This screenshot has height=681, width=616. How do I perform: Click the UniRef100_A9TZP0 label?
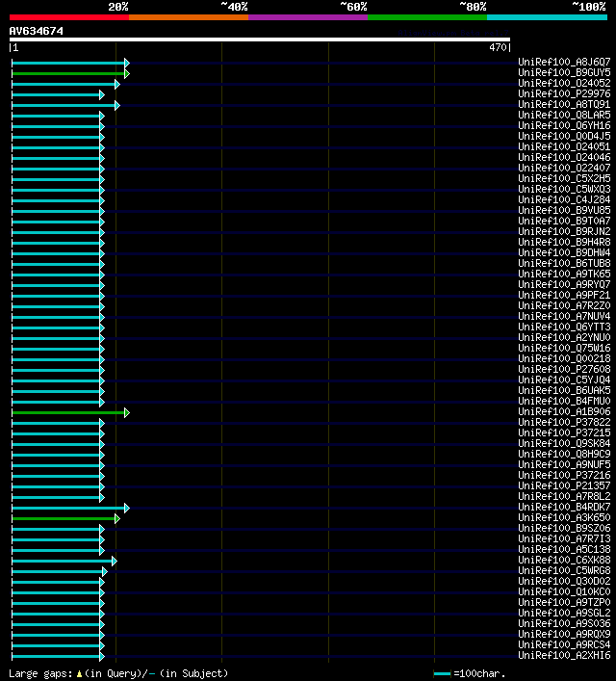(x=564, y=602)
